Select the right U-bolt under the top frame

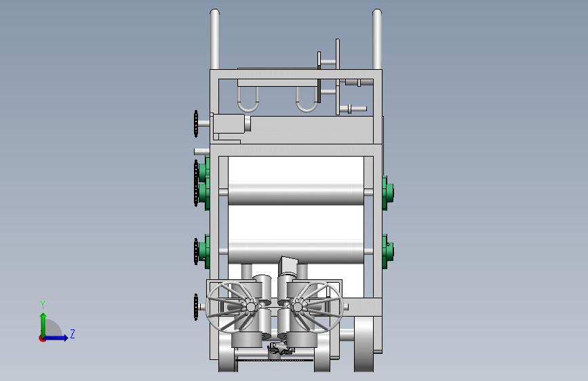[307, 100]
